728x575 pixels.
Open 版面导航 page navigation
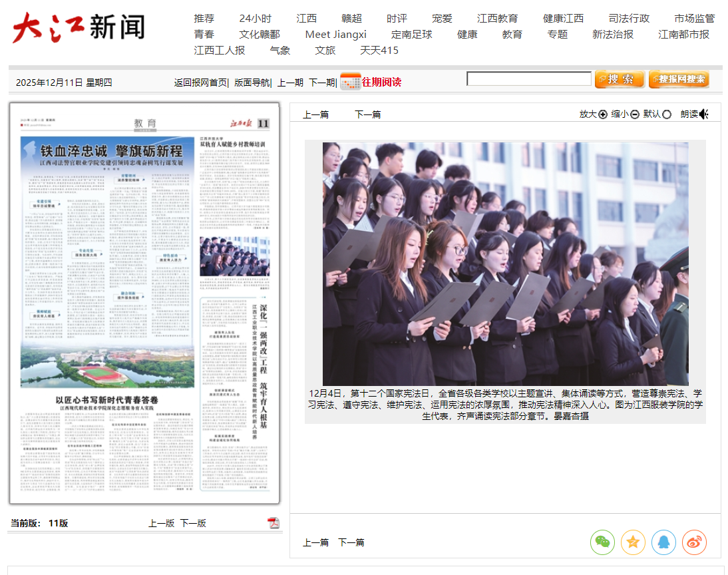252,83
